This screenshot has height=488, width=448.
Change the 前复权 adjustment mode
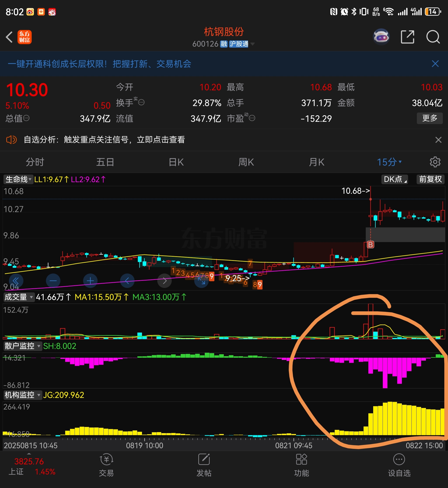click(x=430, y=179)
